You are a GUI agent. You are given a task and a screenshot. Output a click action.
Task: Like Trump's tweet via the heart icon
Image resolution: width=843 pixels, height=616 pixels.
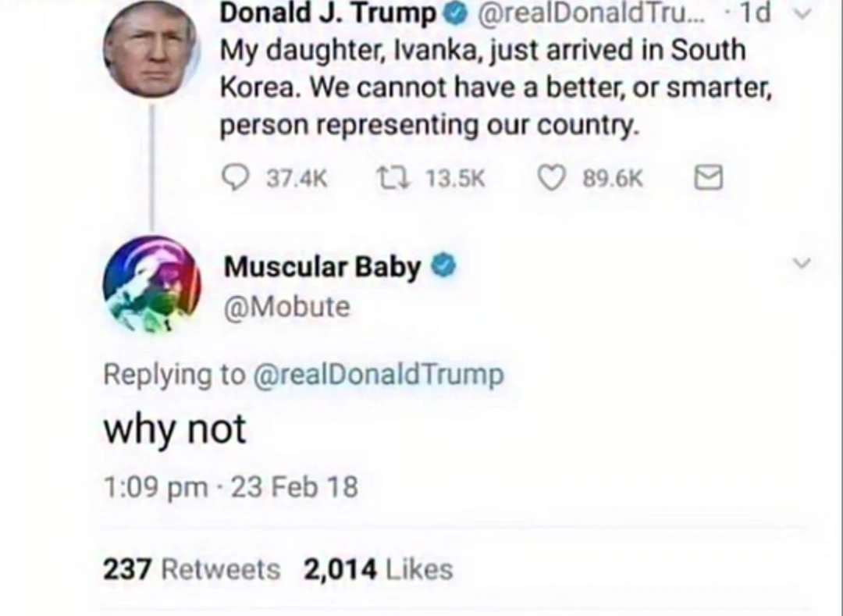coord(552,178)
